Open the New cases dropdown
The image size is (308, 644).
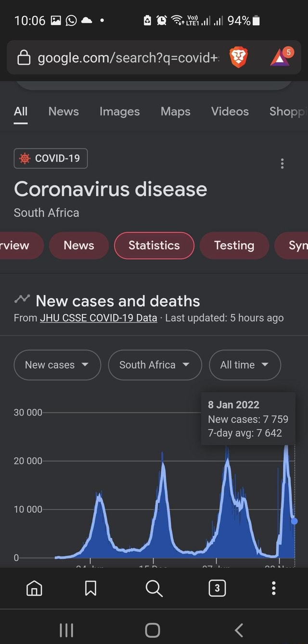click(x=57, y=365)
